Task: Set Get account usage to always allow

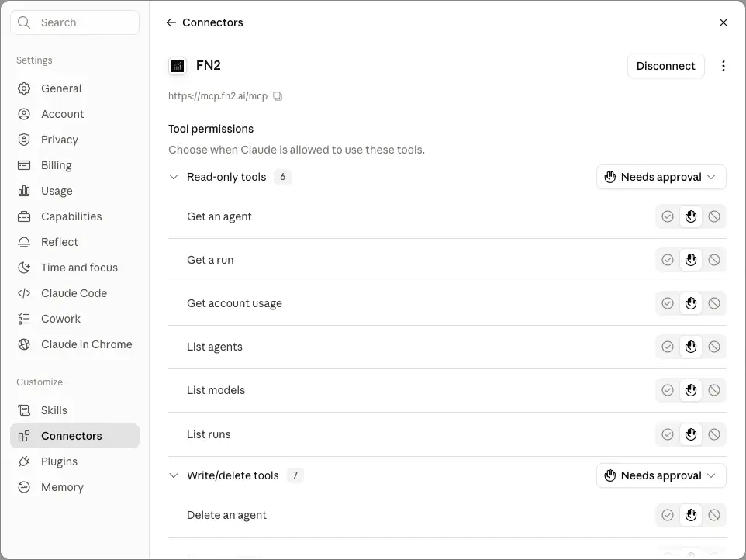Action: pos(668,303)
